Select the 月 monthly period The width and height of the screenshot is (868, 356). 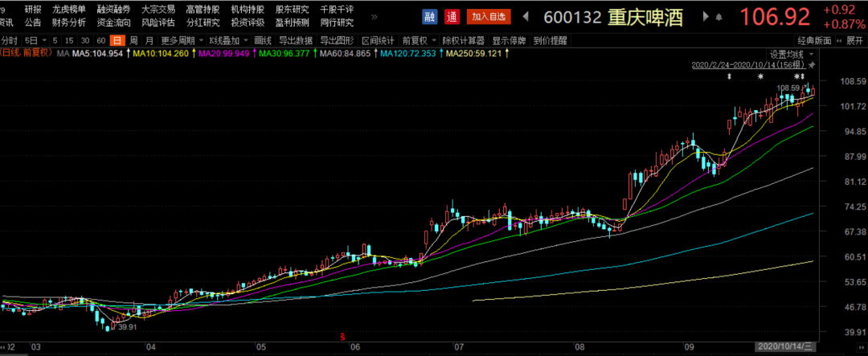149,40
